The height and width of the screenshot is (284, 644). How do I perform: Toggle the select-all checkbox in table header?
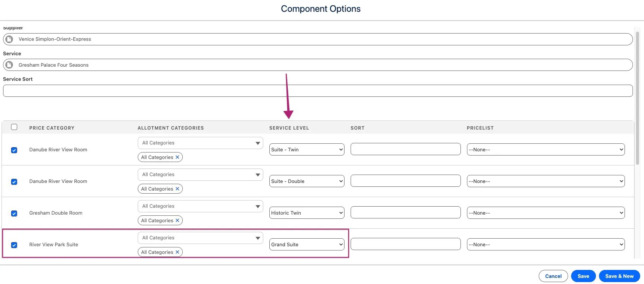14,127
